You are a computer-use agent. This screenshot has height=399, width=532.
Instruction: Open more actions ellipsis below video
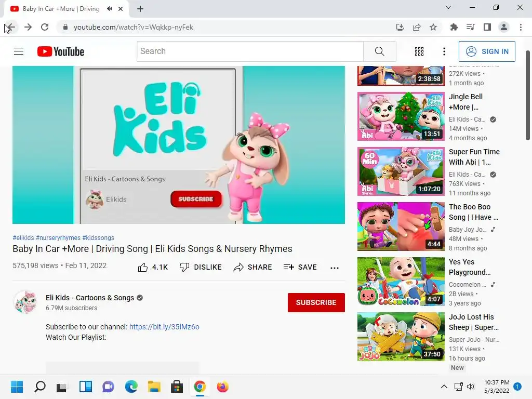pos(335,268)
